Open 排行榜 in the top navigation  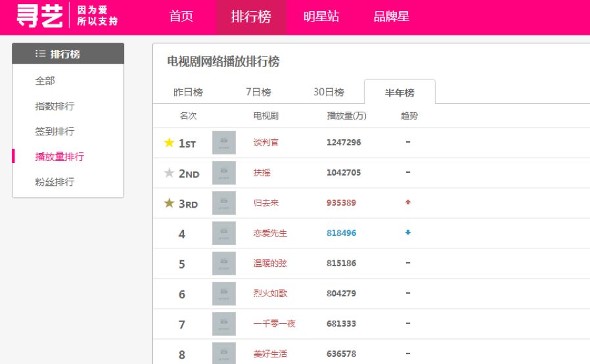251,16
